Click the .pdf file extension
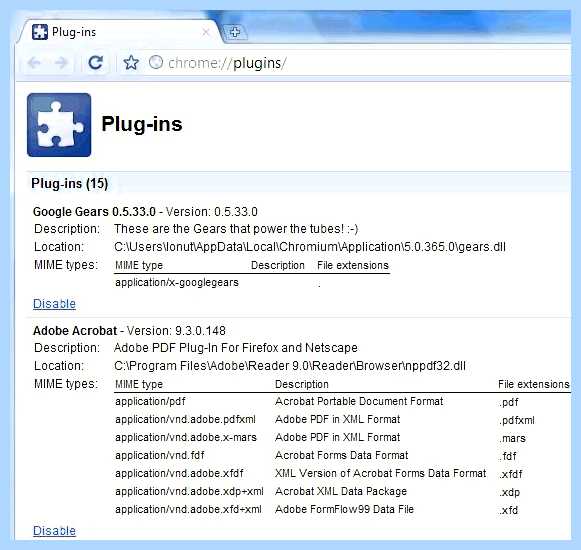The width and height of the screenshot is (581, 550). pyautogui.click(x=508, y=402)
